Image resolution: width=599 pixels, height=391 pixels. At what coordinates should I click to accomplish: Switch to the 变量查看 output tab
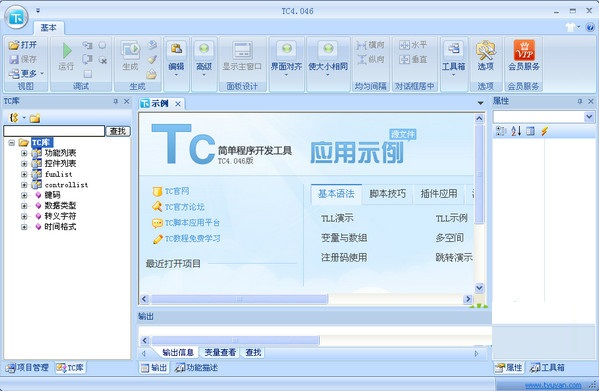[220, 352]
